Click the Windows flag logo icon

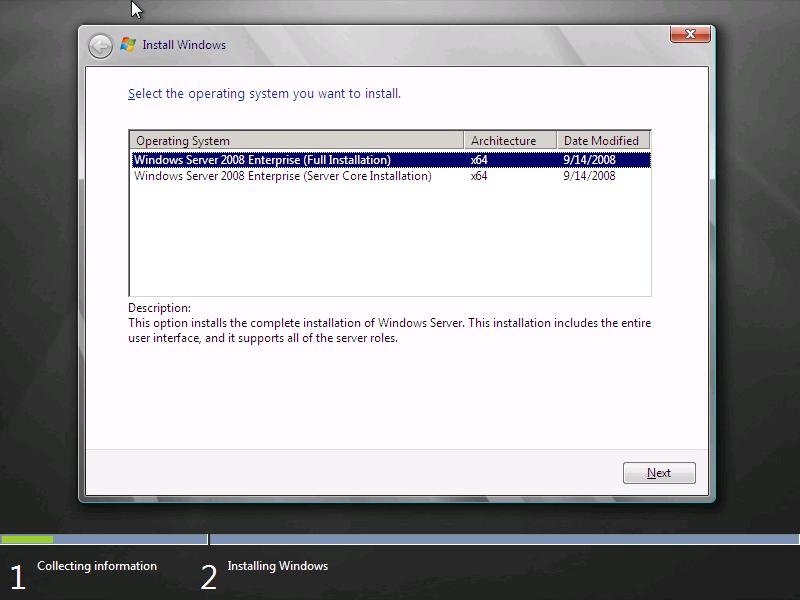click(x=128, y=45)
